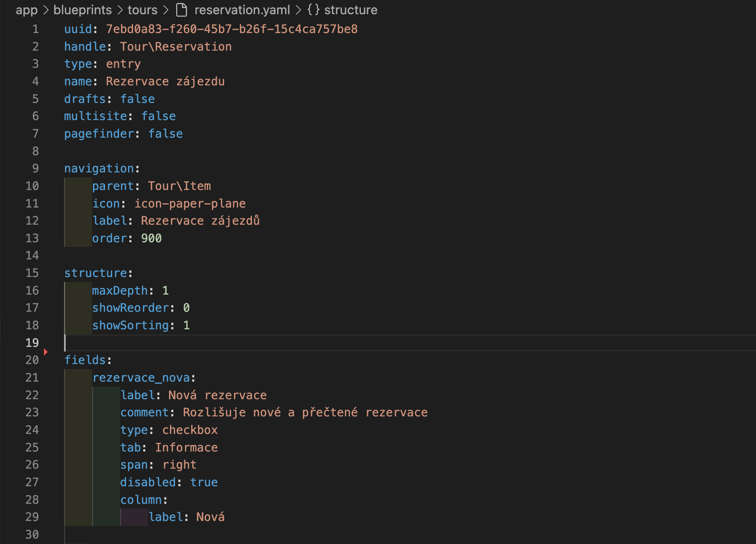Click the 'handle' key on line 2
This screenshot has width=756, height=544.
coord(85,46)
